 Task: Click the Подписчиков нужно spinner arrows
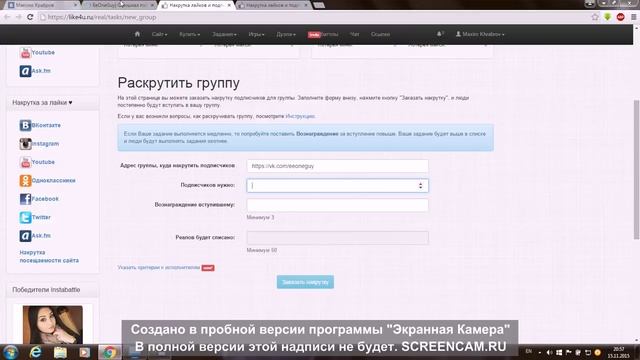(x=420, y=186)
